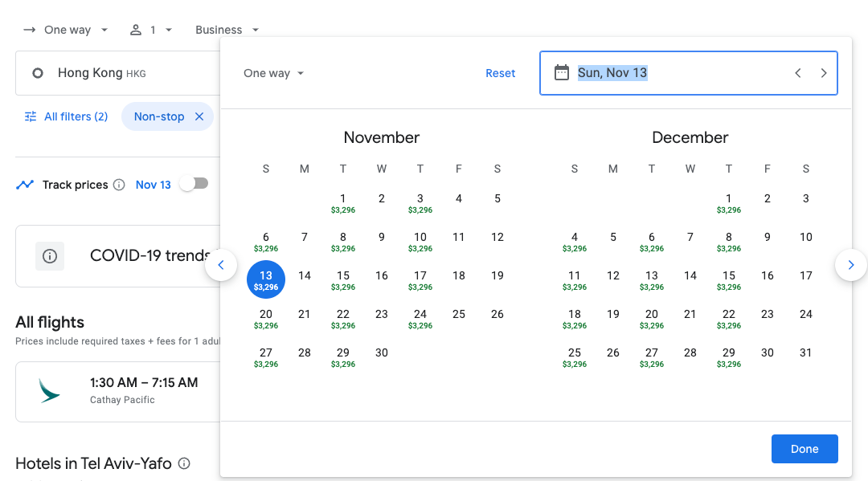Click the COVID-19 trends info icon
Viewport: 868px width, 481px height.
(50, 256)
